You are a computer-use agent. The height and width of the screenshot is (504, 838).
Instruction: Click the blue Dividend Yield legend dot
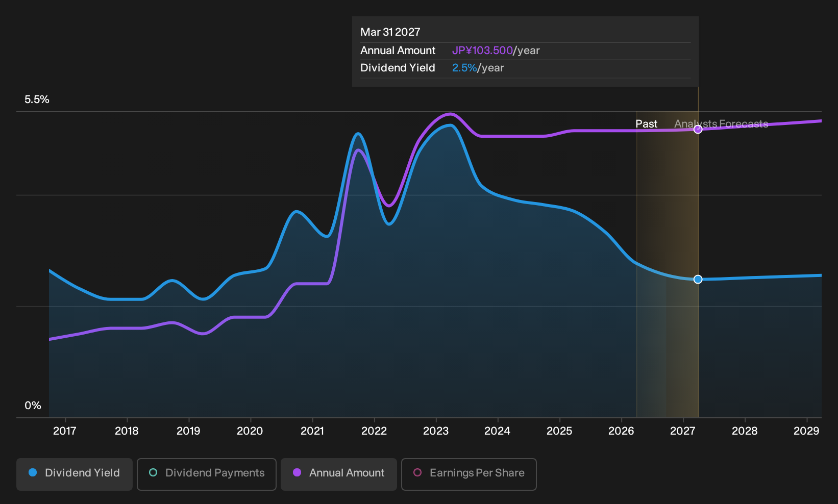[33, 473]
